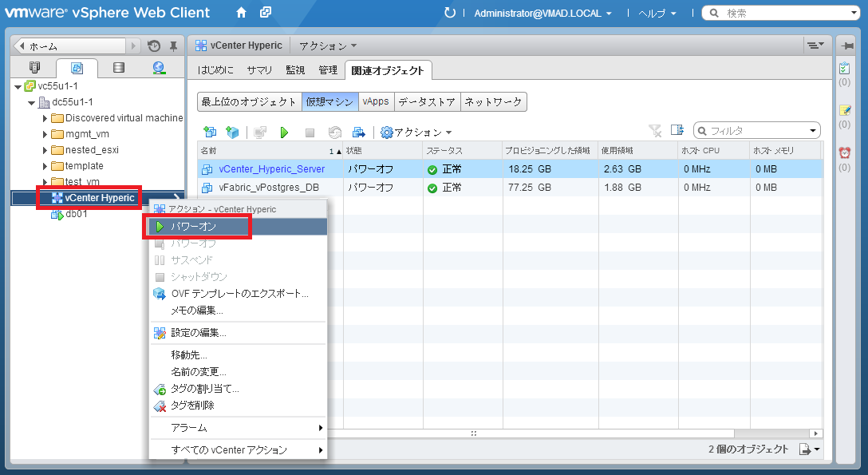The width and height of the screenshot is (868, 475).
Task: Choose タグを削除 in the context menu
Action: coord(239,406)
